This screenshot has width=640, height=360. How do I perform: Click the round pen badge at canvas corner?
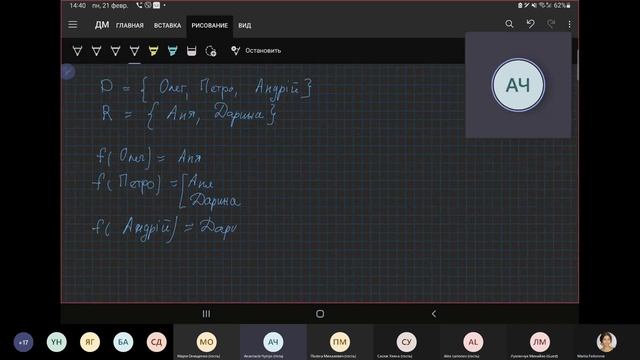(x=68, y=72)
